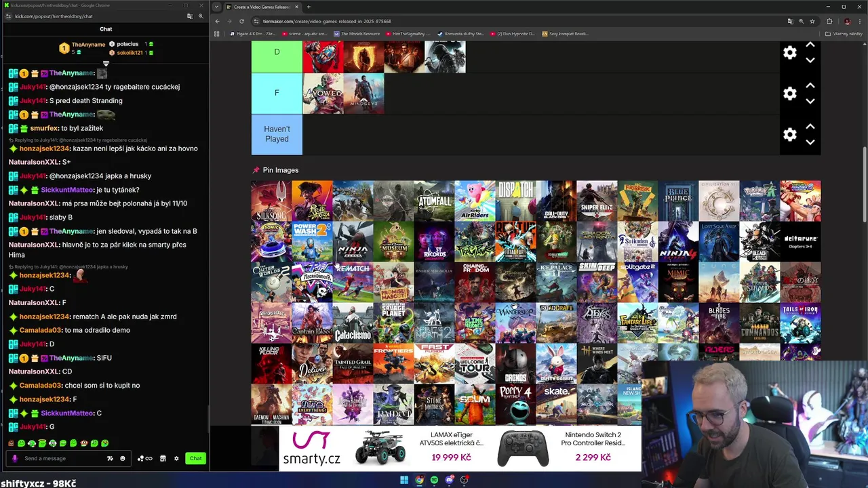Viewport: 868px width, 488px height.
Task: Move the F tier row up
Action: pyautogui.click(x=810, y=86)
